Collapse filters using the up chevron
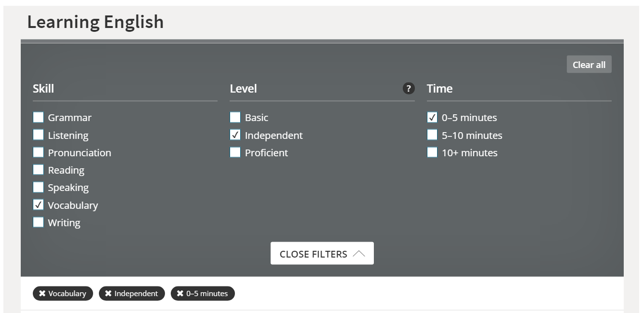This screenshot has height=313, width=644. [x=359, y=254]
